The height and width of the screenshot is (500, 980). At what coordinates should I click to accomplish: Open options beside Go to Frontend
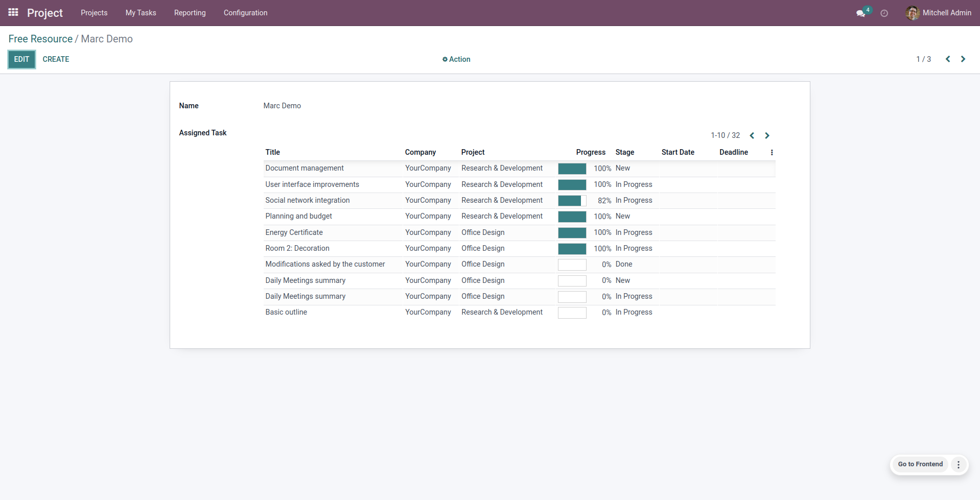click(x=958, y=464)
